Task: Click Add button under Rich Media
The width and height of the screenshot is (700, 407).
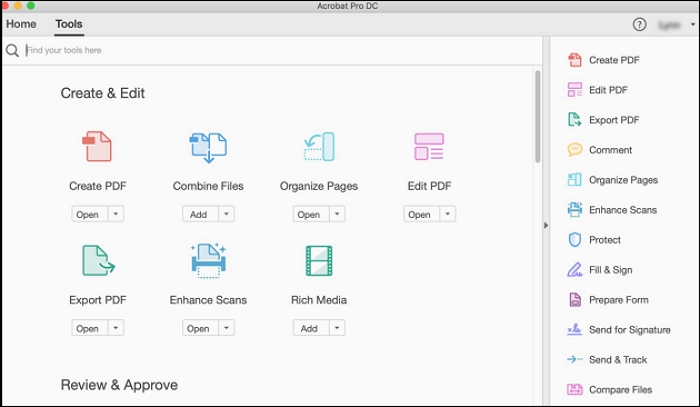Action: pos(311,328)
